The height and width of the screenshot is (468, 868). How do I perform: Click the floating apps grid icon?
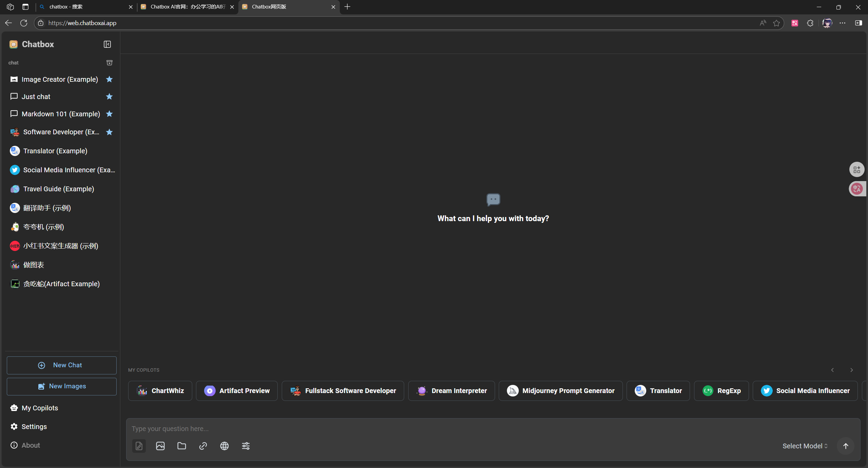[x=857, y=170]
